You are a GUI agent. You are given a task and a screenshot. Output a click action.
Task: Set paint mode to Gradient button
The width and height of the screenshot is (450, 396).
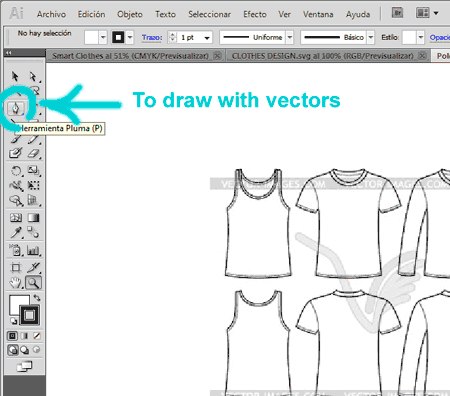coord(25,336)
